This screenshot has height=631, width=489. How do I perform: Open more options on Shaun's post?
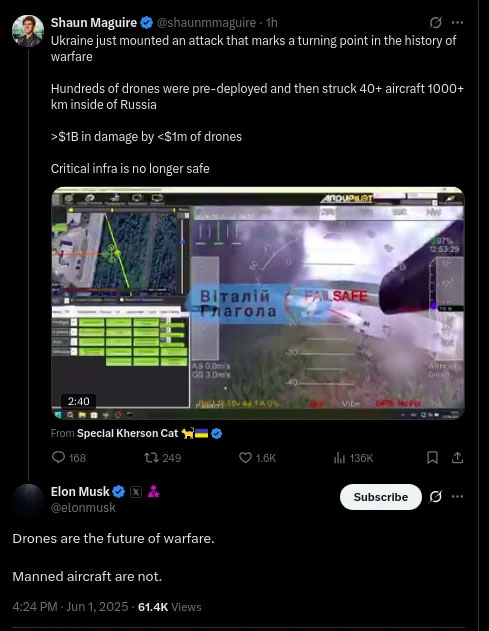tap(457, 23)
